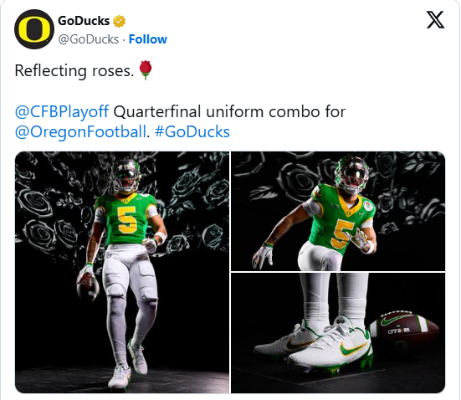Open the @CFBPlayoff mention
This screenshot has height=400, width=461.
tap(62, 112)
